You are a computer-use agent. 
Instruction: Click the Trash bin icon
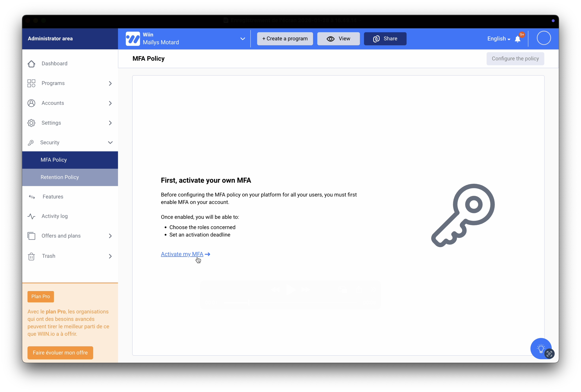pos(31,256)
